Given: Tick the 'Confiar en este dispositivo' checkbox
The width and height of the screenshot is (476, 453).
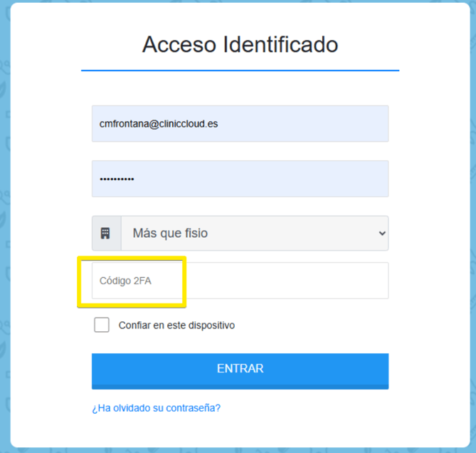Looking at the screenshot, I should [102, 325].
